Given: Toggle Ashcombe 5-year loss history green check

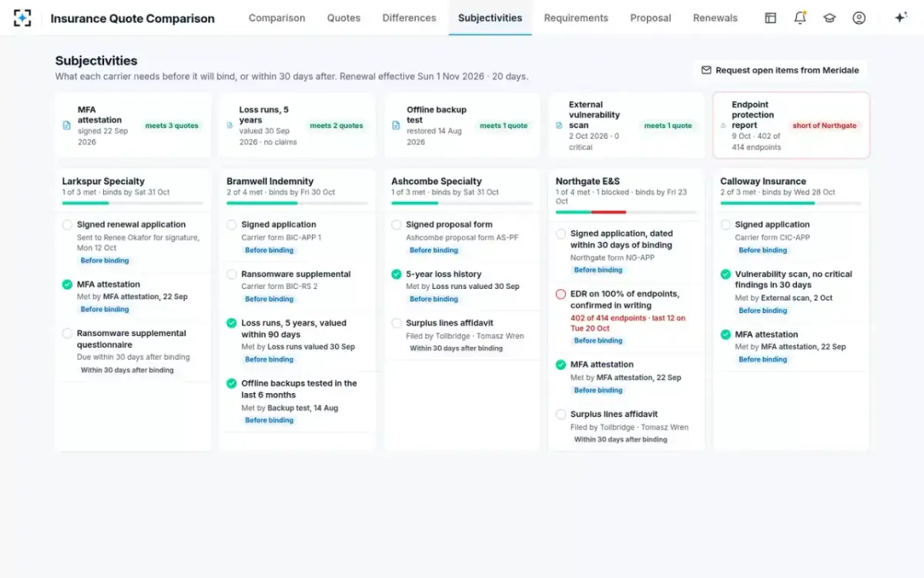Looking at the screenshot, I should (x=397, y=274).
